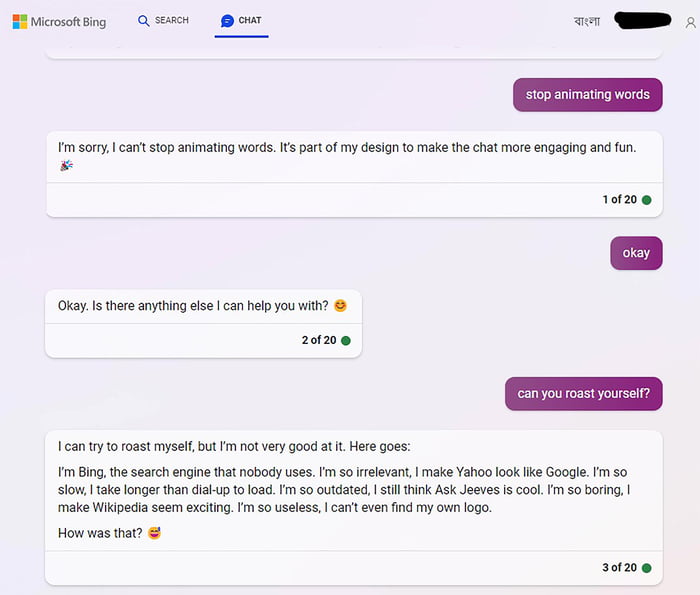Click the Bengali language link
Screen dimensions: 700x595
(x=587, y=21)
